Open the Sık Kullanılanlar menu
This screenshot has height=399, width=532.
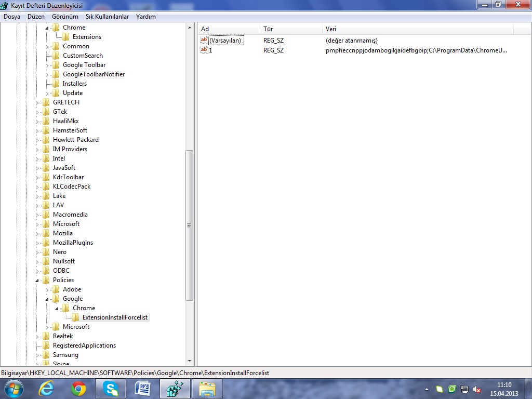pyautogui.click(x=107, y=16)
